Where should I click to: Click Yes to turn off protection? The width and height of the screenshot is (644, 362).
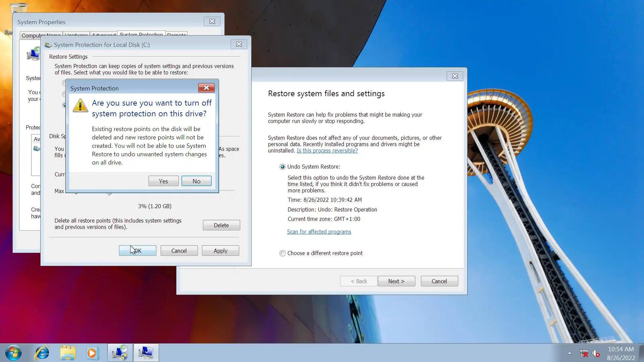pyautogui.click(x=163, y=181)
